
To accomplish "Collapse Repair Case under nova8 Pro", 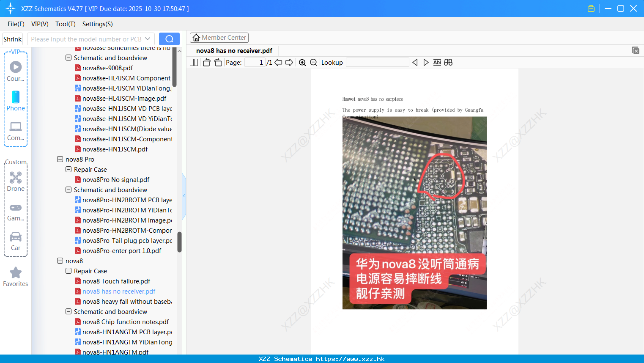I will [69, 170].
